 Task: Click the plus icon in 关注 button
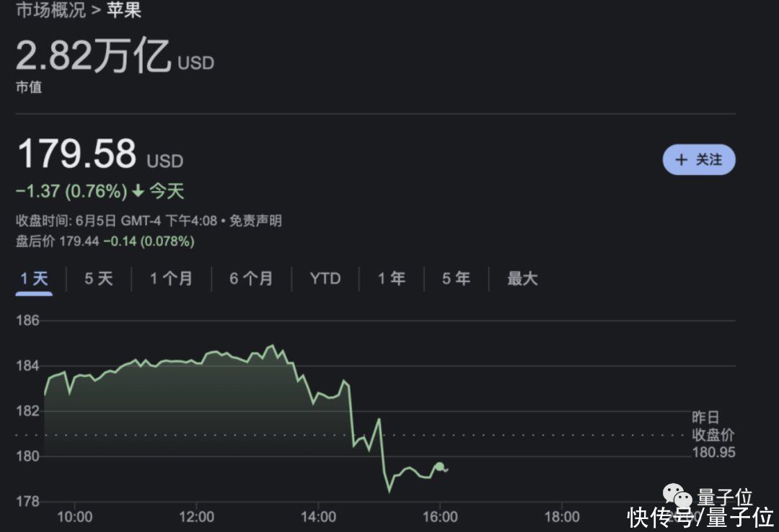pos(682,160)
